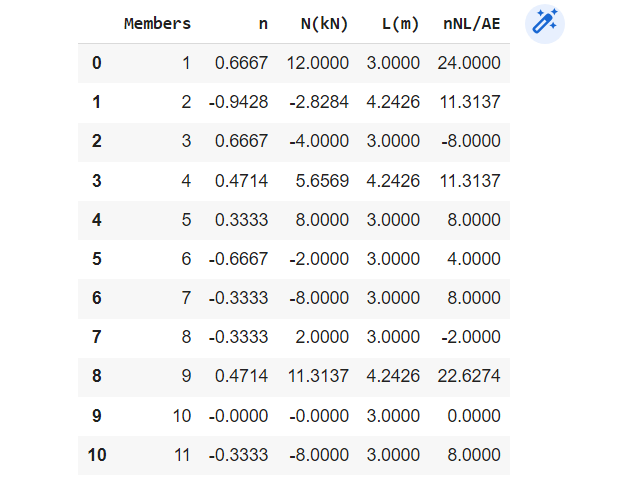Click the 4.0000 nNL/AE cell for member 6
Screen dimensions: 639x482
point(475,259)
